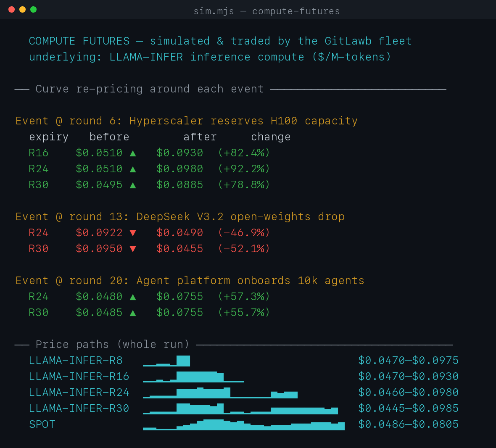Screen dimensions: 496x448
Task: Click the $0.0486–$0.0805 price range
Action: (x=409, y=424)
